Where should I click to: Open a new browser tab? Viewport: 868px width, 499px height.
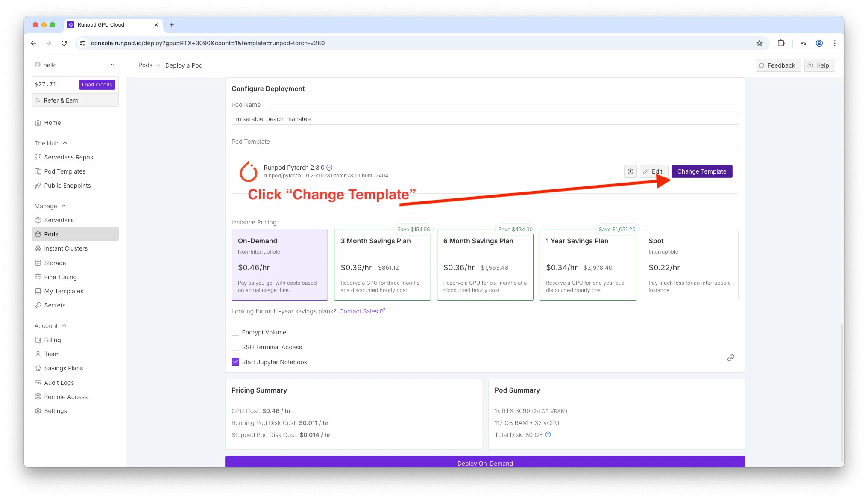click(172, 25)
